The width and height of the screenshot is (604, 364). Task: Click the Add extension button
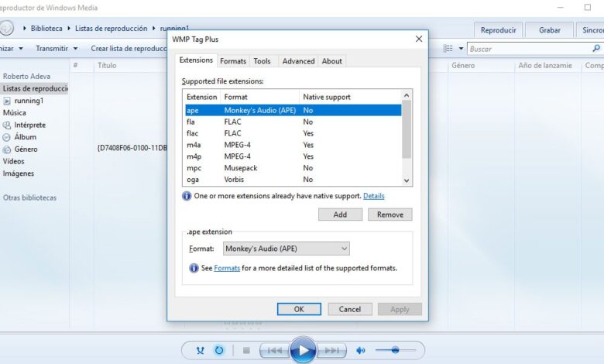pyautogui.click(x=340, y=215)
